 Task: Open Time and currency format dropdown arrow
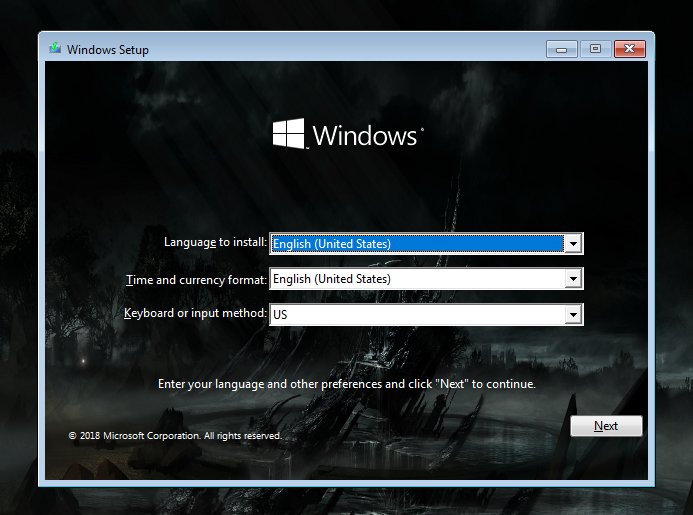point(573,279)
